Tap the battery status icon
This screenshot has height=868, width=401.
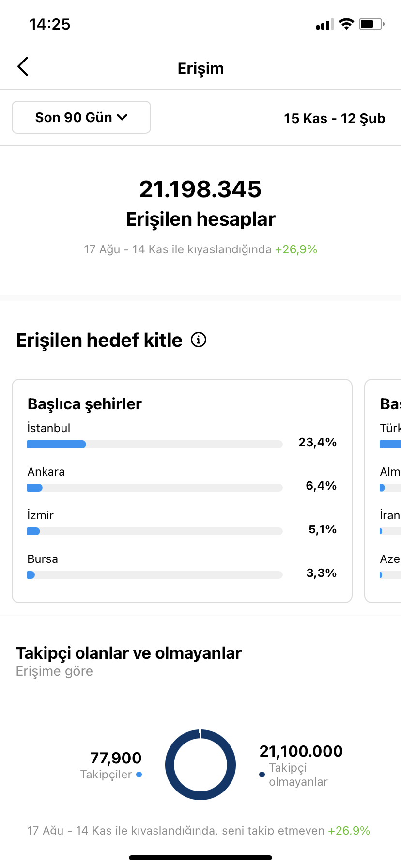point(371,24)
